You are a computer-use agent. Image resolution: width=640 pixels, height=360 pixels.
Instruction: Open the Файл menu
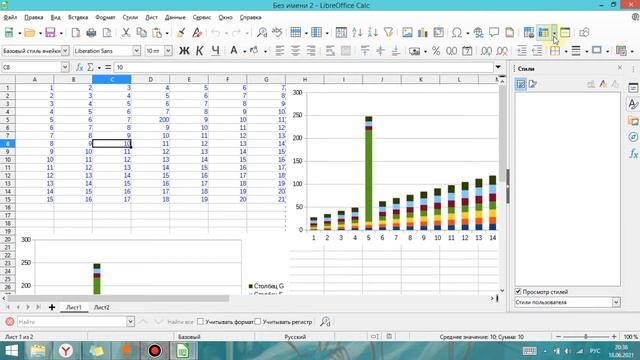[x=10, y=17]
